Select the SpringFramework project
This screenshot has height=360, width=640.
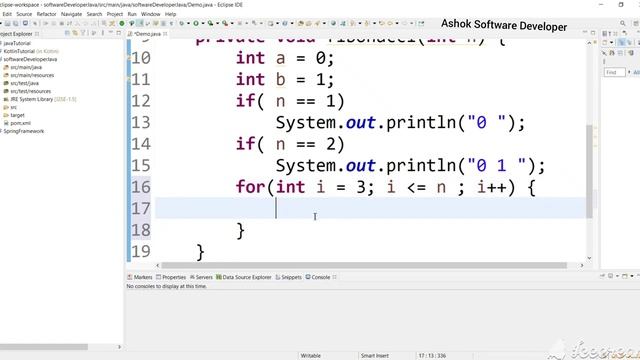[x=23, y=131]
